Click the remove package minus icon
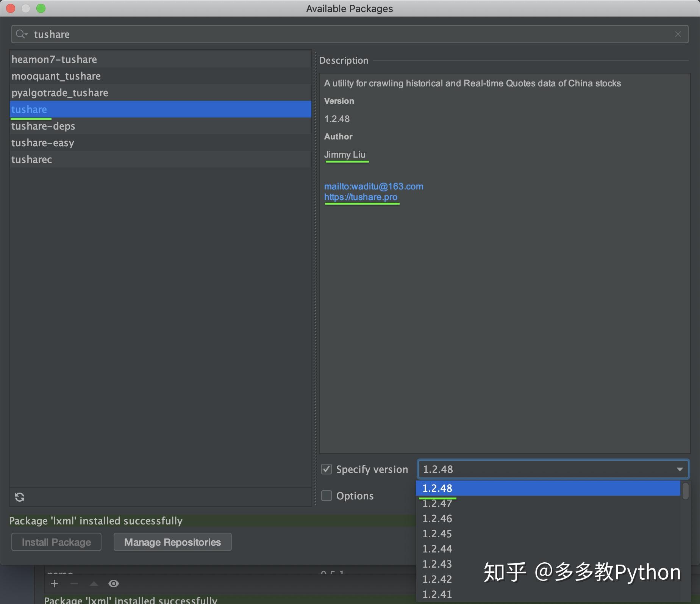 click(74, 584)
